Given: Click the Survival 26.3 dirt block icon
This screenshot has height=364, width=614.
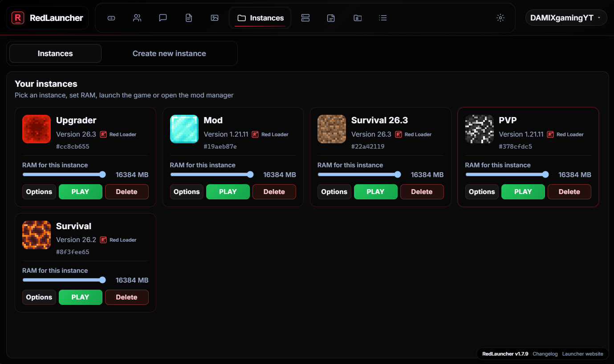Looking at the screenshot, I should 332,129.
